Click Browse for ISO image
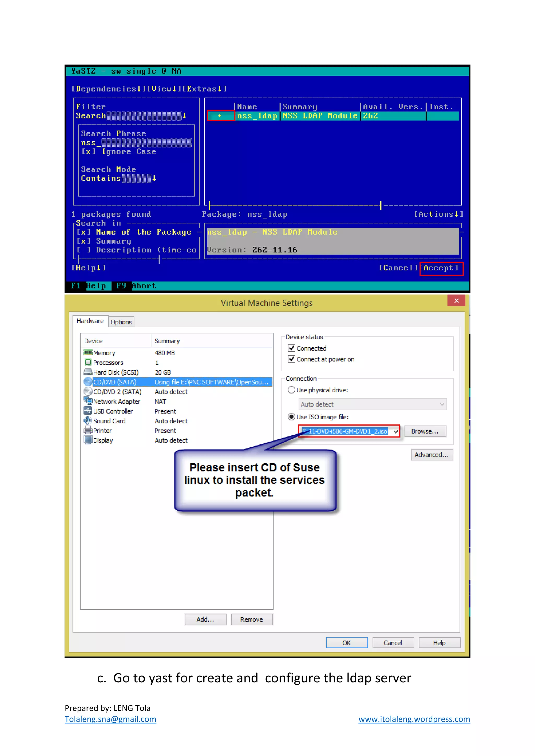The image size is (535, 756). pos(425,431)
